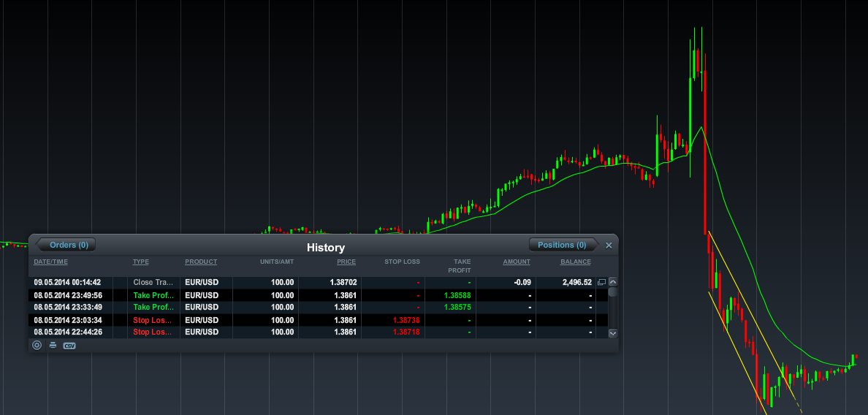Screen dimensions: 868x415
Task: Click take profit value 1.38588
Action: pos(457,295)
